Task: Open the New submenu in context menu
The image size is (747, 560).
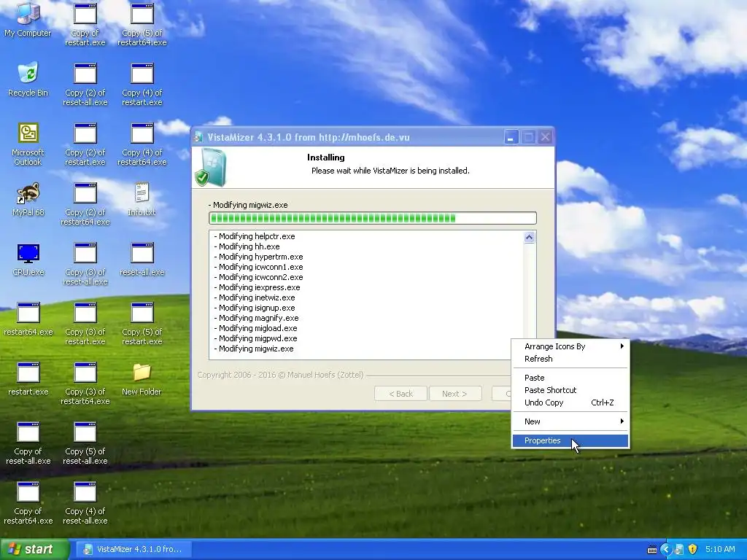Action: coord(570,421)
